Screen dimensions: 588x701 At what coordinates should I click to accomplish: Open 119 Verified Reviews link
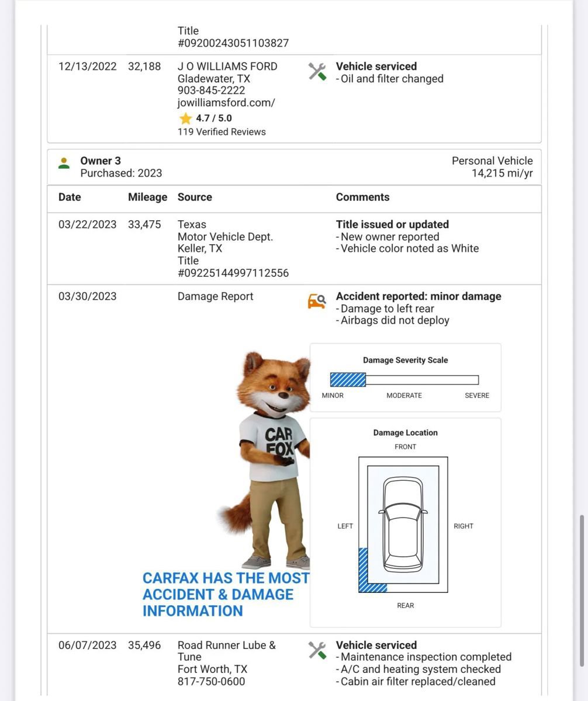pyautogui.click(x=222, y=132)
